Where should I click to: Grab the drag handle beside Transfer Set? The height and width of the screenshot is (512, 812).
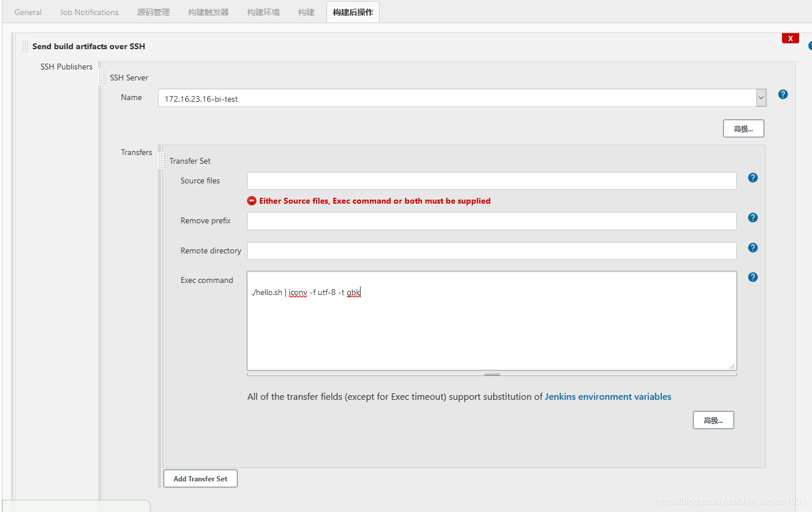coord(161,161)
